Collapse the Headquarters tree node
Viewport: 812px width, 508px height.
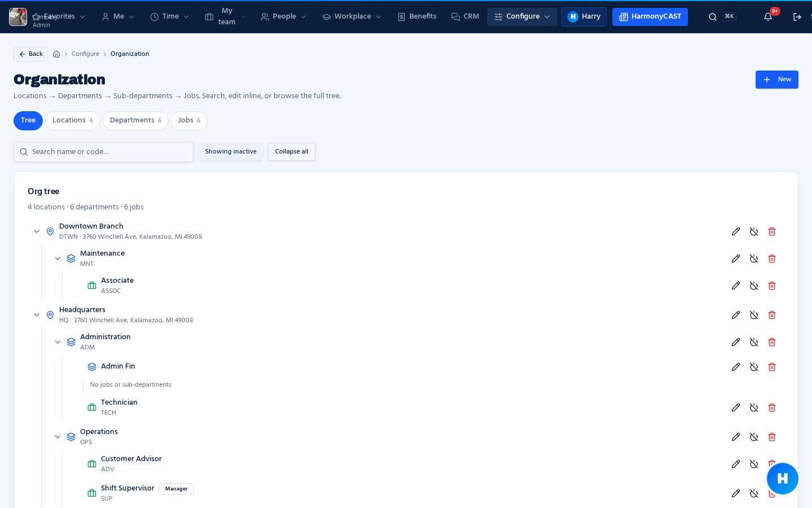pyautogui.click(x=37, y=315)
